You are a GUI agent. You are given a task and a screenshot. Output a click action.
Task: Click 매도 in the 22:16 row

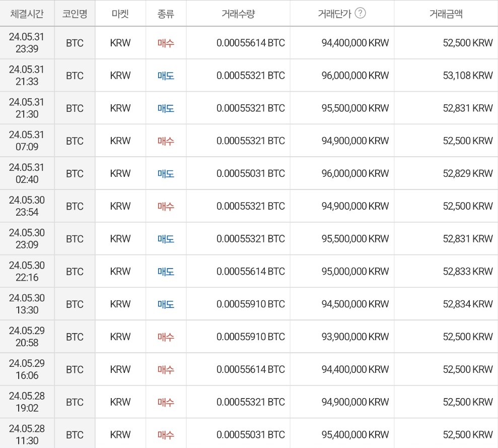click(x=166, y=272)
